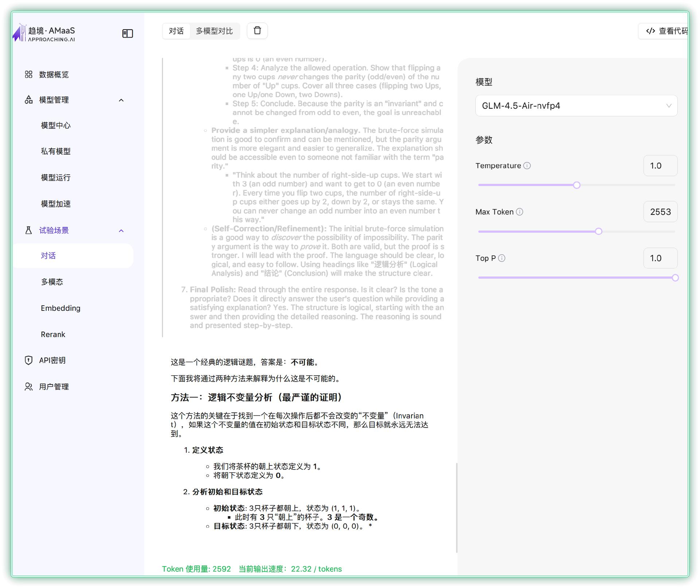700x588 pixels.
Task: Collapse the 模型管理 section
Action: coord(121,100)
